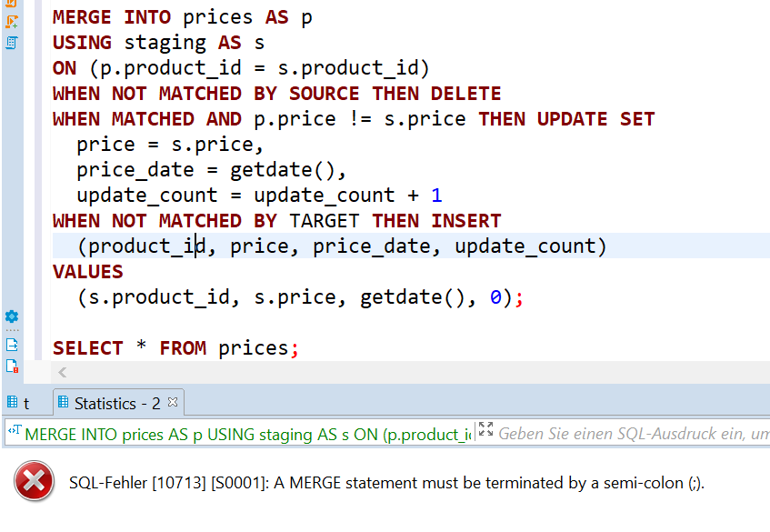Select the "Statistics - 2" tab
Viewport: 770px width, 532px height.
point(118,402)
